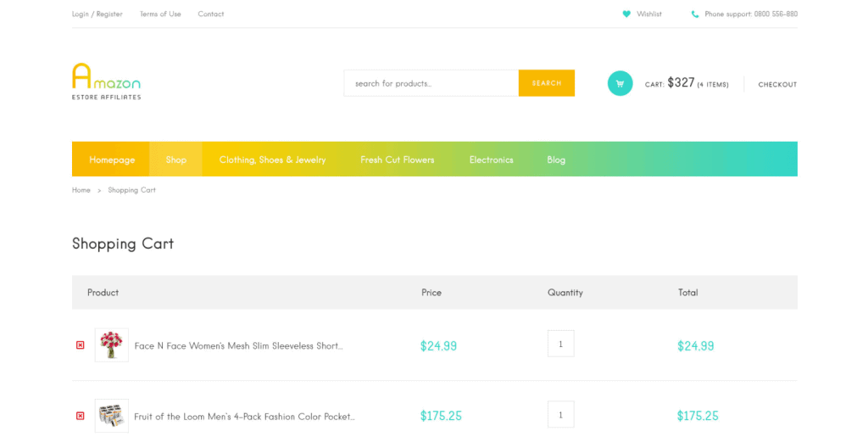Open the Blog menu item

pyautogui.click(x=556, y=160)
